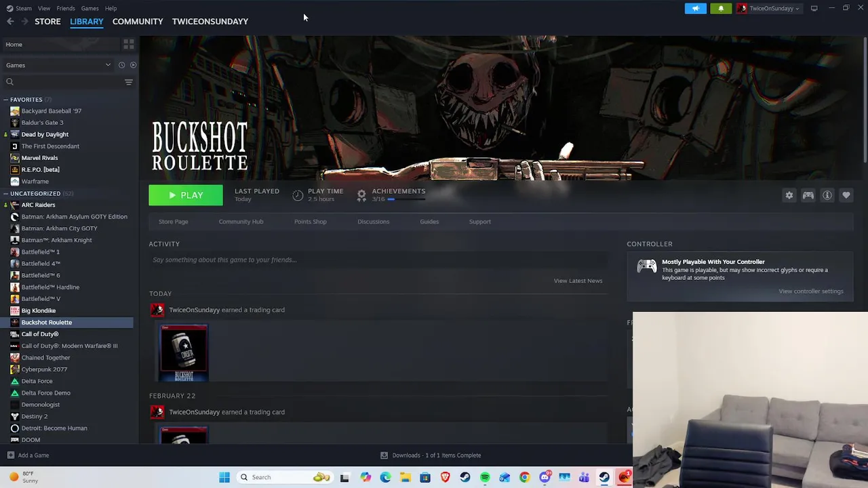
Task: Open the Games menu
Action: click(90, 8)
